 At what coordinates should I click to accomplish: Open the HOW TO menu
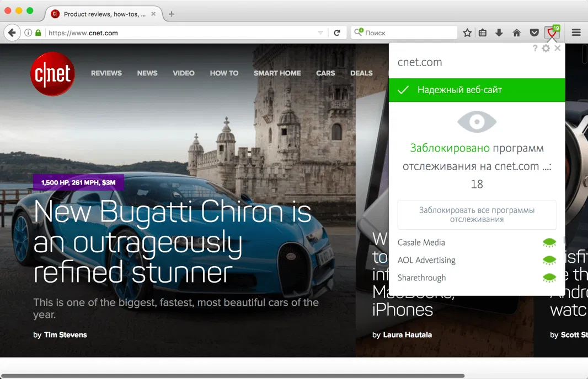click(x=224, y=73)
